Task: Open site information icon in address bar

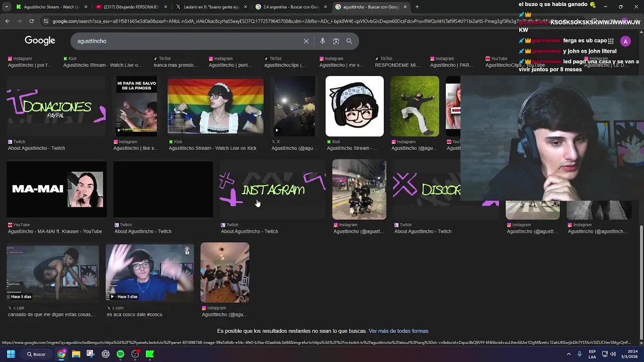Action: pyautogui.click(x=46, y=21)
